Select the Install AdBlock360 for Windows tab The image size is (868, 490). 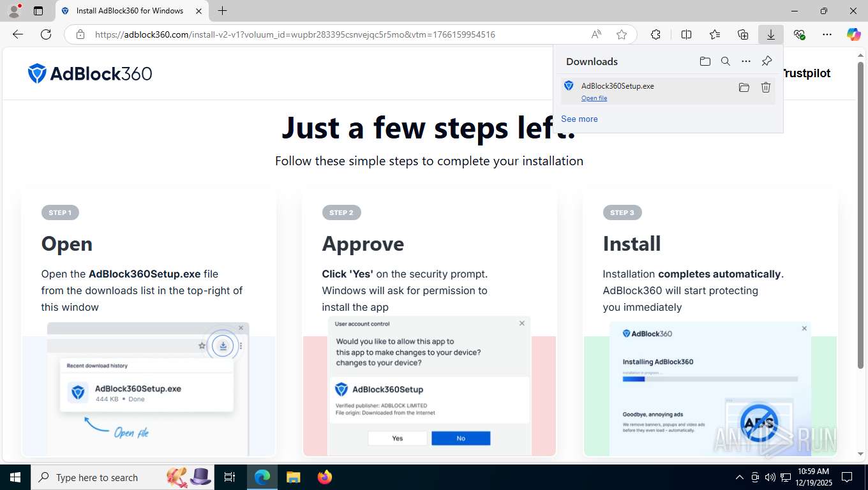pyautogui.click(x=132, y=11)
